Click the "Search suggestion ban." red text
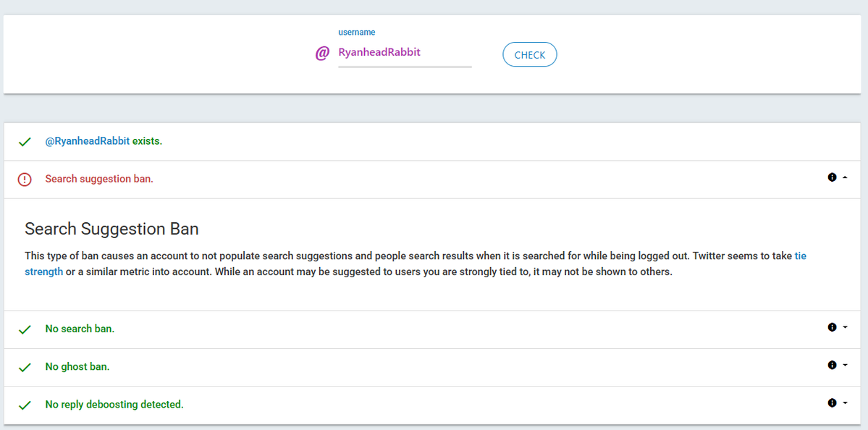 coord(99,179)
